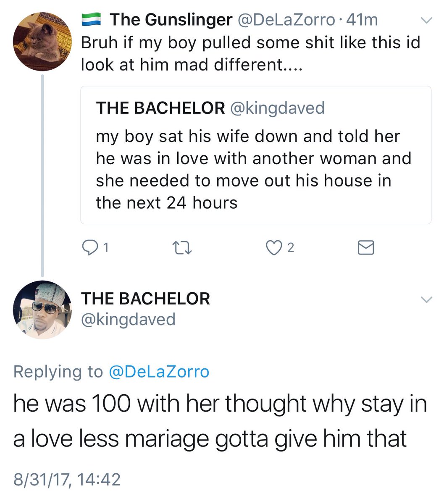Click the @kingdaved handle below THE BACHELOR
Viewport: 444px width, 504px height.
click(128, 320)
